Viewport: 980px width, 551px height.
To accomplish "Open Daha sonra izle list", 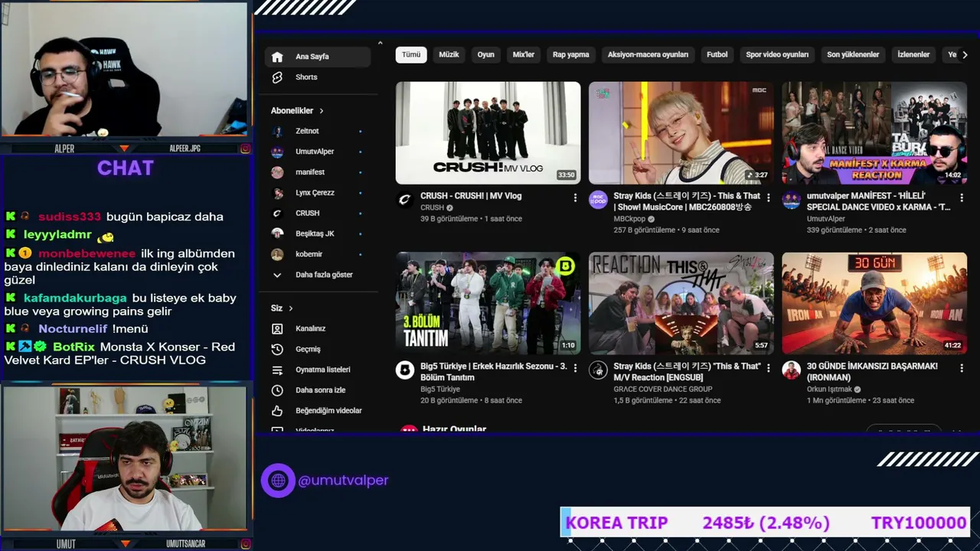I will (318, 390).
